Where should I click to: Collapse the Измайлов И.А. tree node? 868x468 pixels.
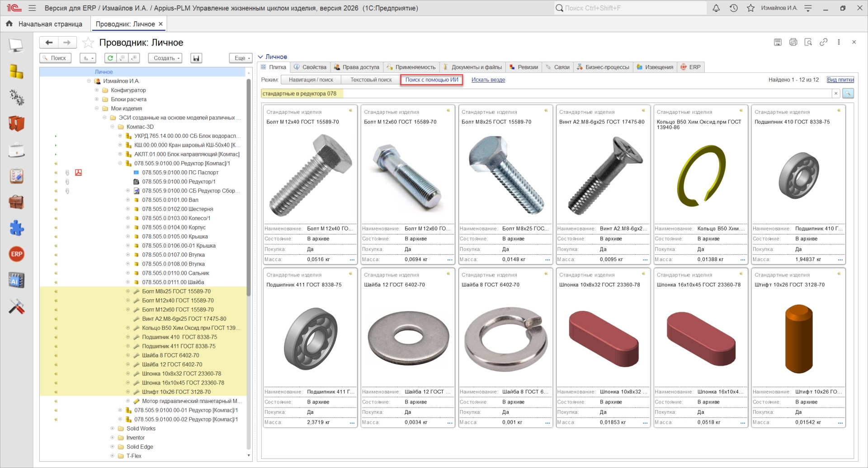point(89,81)
